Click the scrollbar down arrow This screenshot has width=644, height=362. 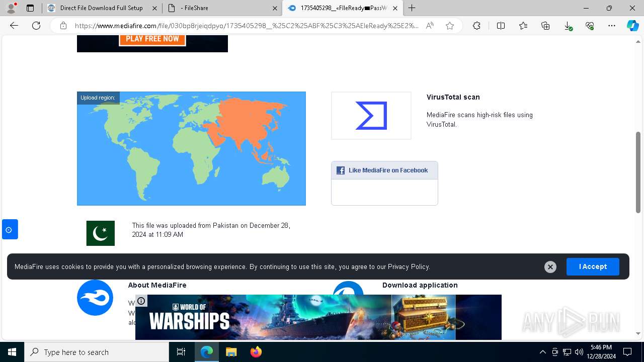click(x=638, y=333)
